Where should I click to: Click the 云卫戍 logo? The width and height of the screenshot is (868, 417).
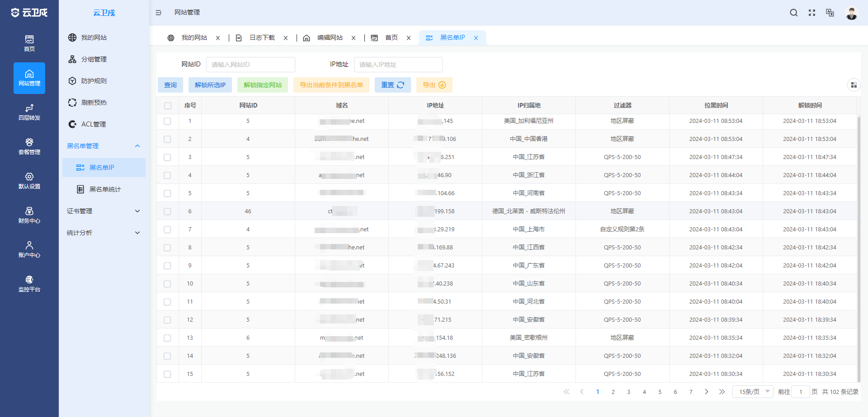29,13
